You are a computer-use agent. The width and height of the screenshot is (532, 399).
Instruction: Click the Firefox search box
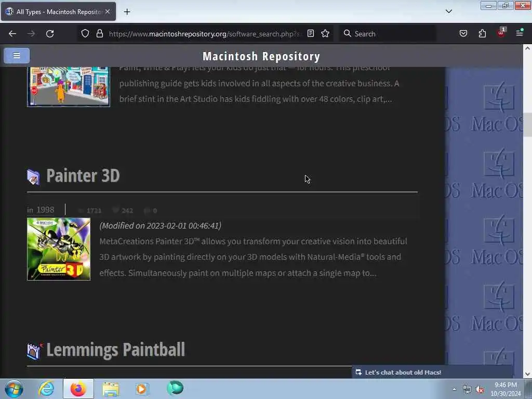click(388, 34)
